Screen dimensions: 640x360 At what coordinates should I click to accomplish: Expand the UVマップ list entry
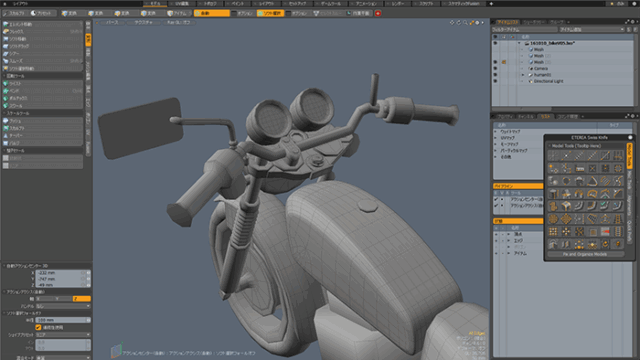tap(496, 138)
